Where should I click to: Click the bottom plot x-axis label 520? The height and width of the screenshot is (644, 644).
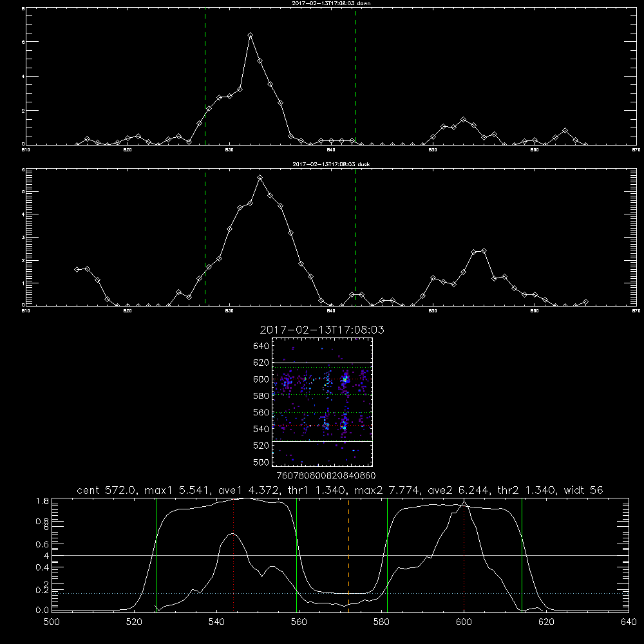tap(134, 622)
